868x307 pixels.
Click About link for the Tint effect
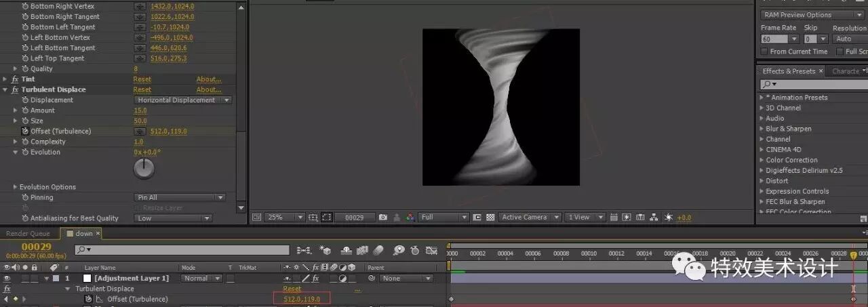click(x=209, y=79)
